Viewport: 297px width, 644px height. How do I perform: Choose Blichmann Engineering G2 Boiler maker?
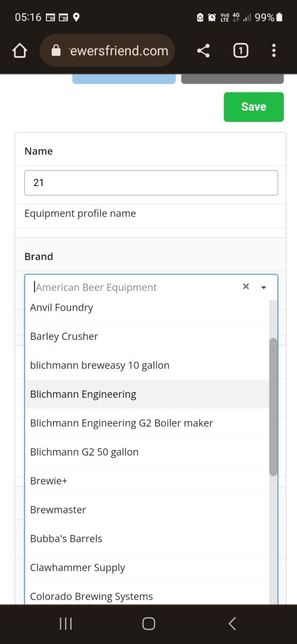point(147,423)
